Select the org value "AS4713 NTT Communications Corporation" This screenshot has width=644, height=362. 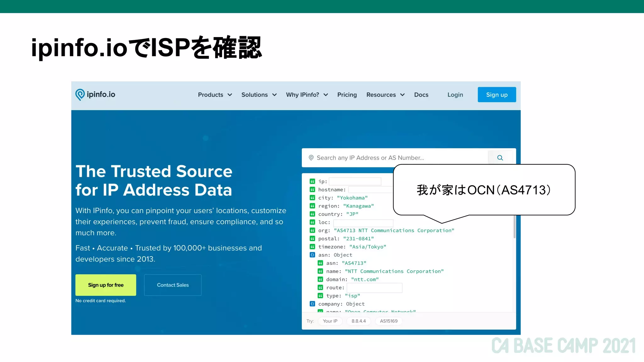pos(394,230)
